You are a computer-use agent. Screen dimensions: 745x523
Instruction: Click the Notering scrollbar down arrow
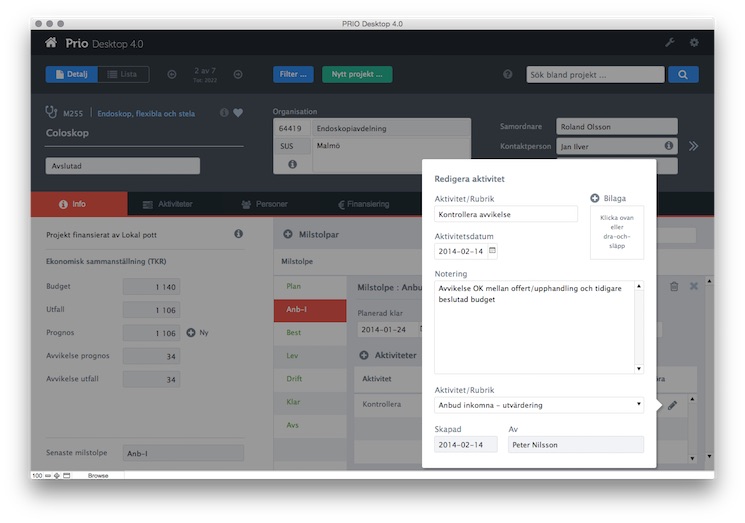(x=639, y=368)
